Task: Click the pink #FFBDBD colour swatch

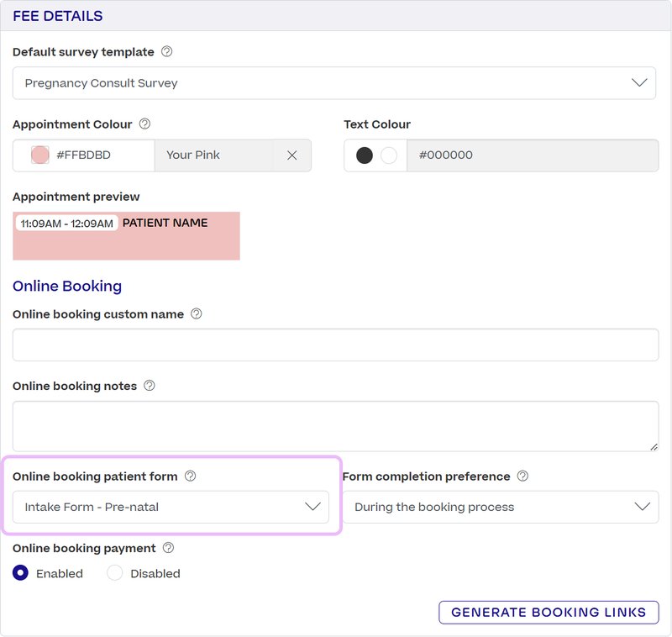Action: click(39, 155)
